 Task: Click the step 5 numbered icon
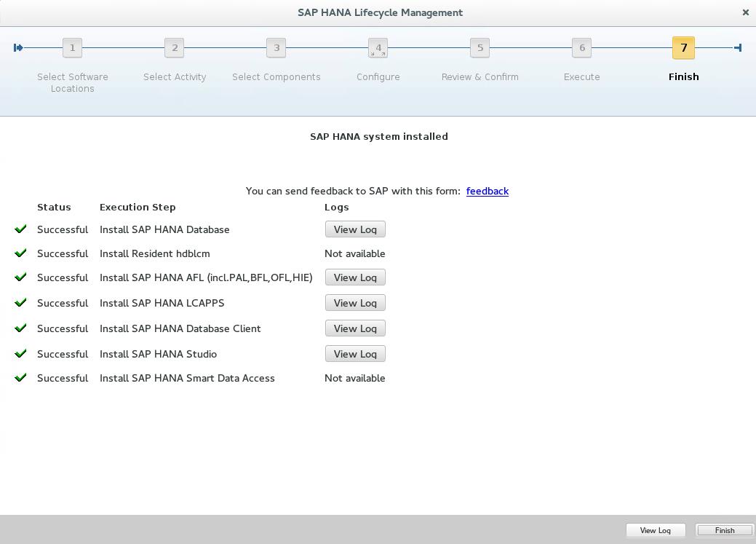click(480, 47)
